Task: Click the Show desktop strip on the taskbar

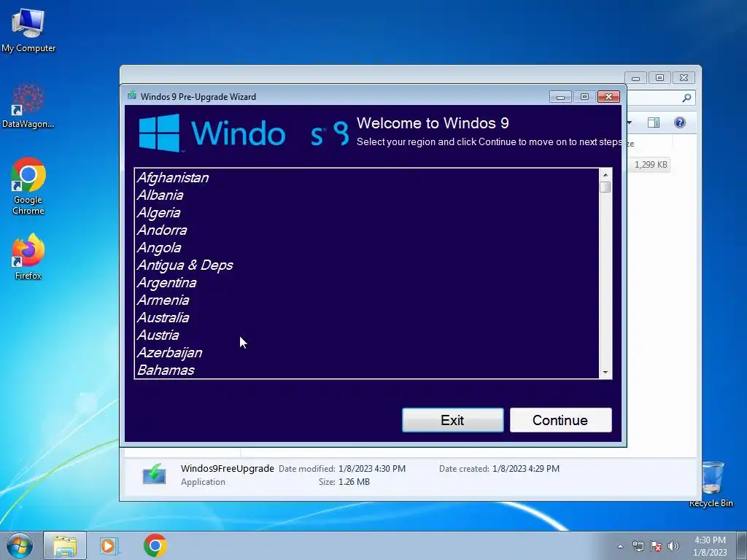Action: pos(742,545)
